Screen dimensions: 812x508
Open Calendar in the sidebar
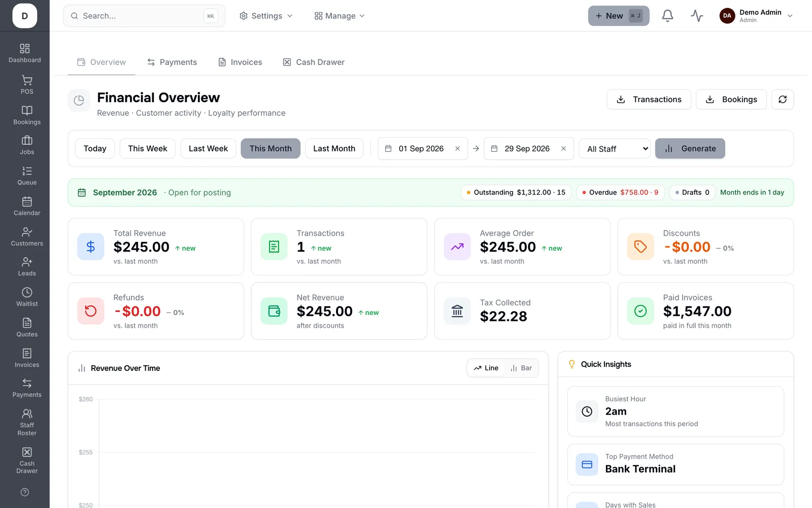click(x=27, y=206)
